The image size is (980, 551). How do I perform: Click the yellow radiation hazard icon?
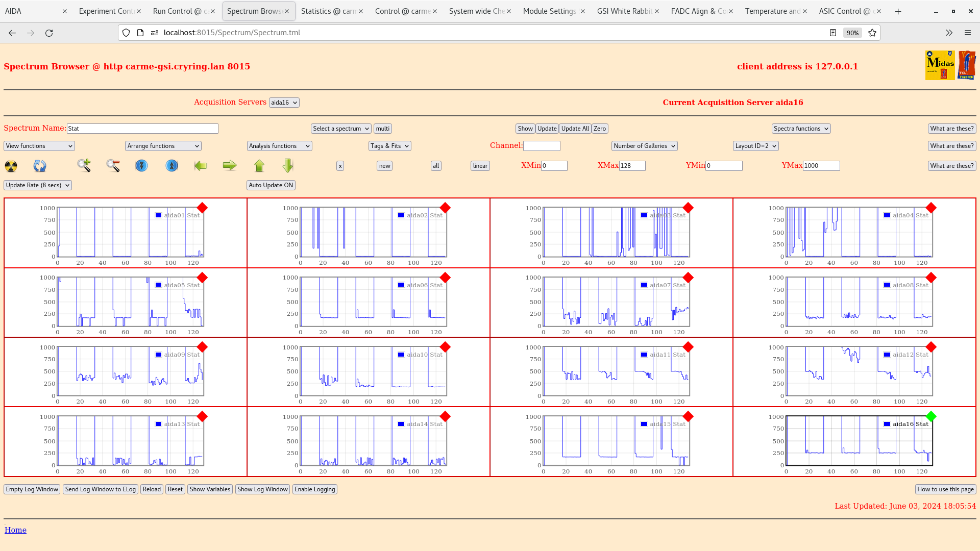[11, 166]
